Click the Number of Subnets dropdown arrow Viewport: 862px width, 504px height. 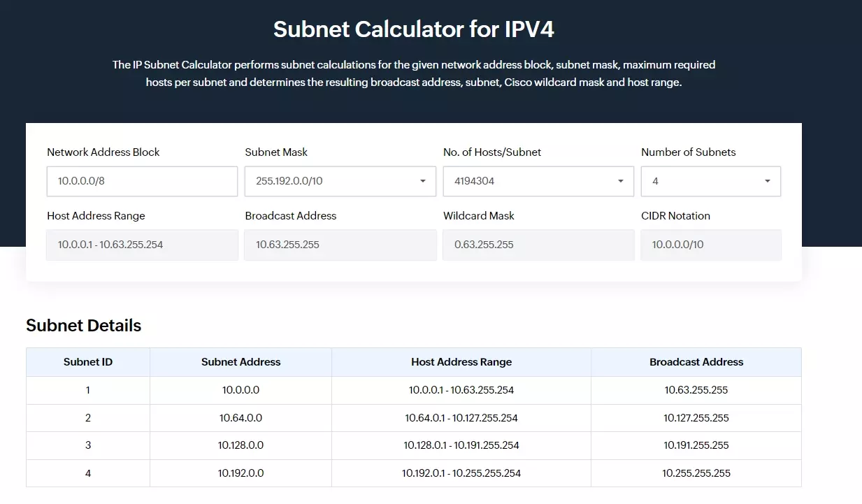(x=767, y=181)
